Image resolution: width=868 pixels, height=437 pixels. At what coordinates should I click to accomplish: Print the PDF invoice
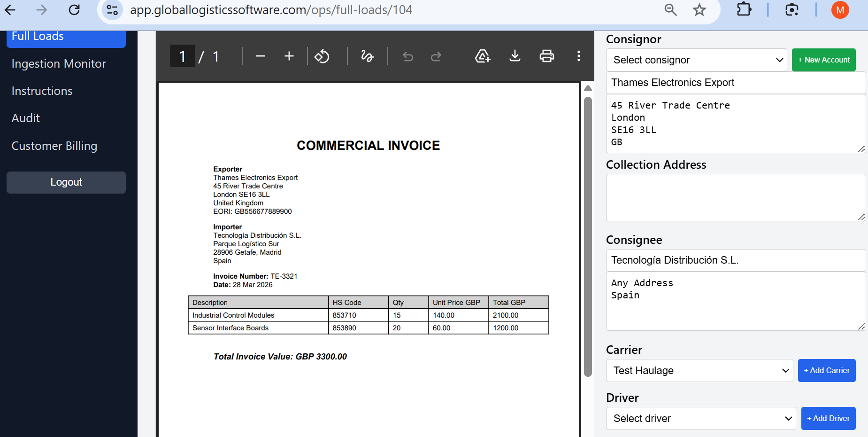(x=547, y=56)
